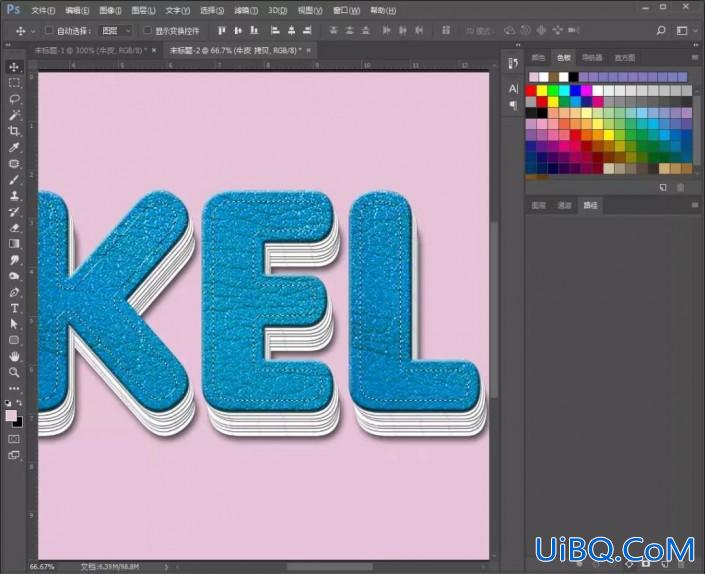Open the Move tool preset picker arrow
The height and width of the screenshot is (574, 705).
[x=33, y=31]
